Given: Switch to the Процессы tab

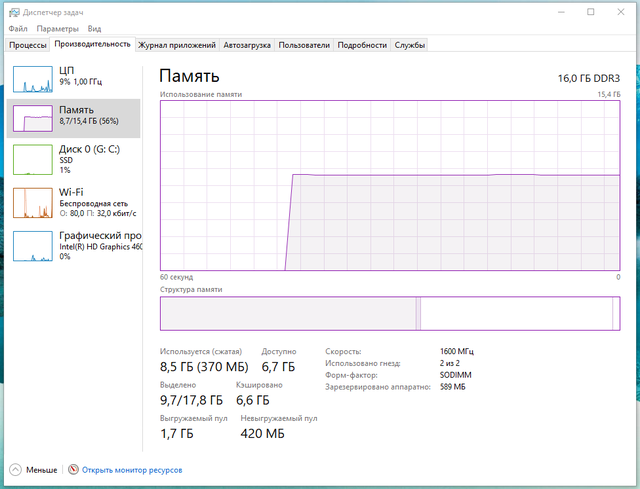Looking at the screenshot, I should point(28,45).
